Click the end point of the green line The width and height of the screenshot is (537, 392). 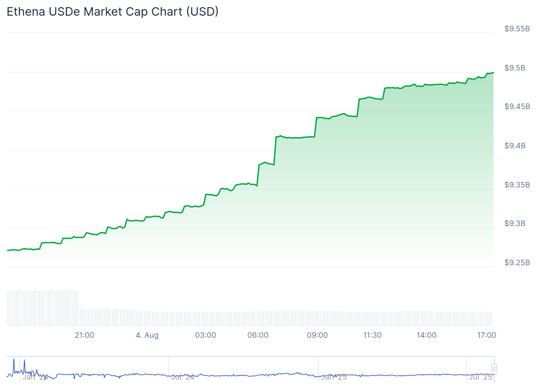click(493, 73)
